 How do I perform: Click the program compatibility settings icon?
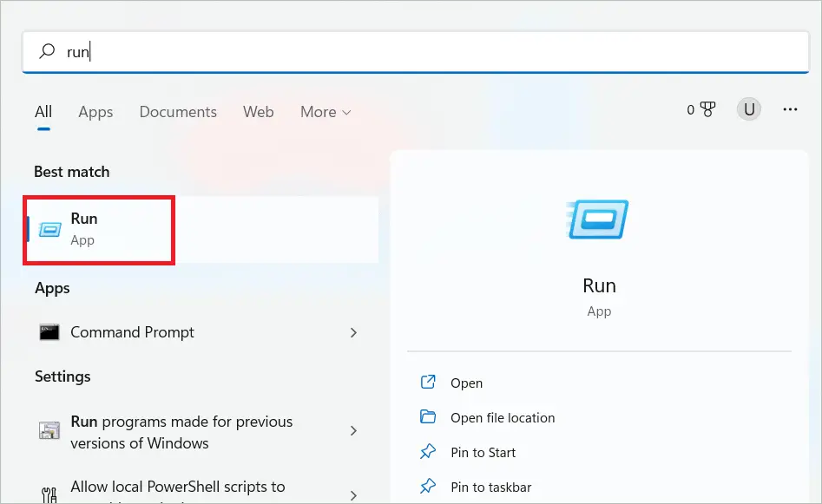pyautogui.click(x=49, y=430)
